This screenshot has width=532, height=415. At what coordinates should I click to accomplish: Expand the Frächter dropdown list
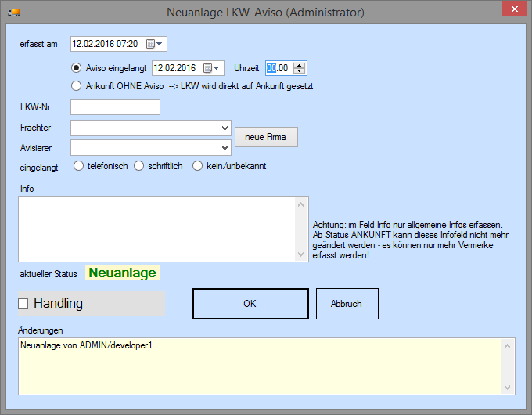point(225,128)
